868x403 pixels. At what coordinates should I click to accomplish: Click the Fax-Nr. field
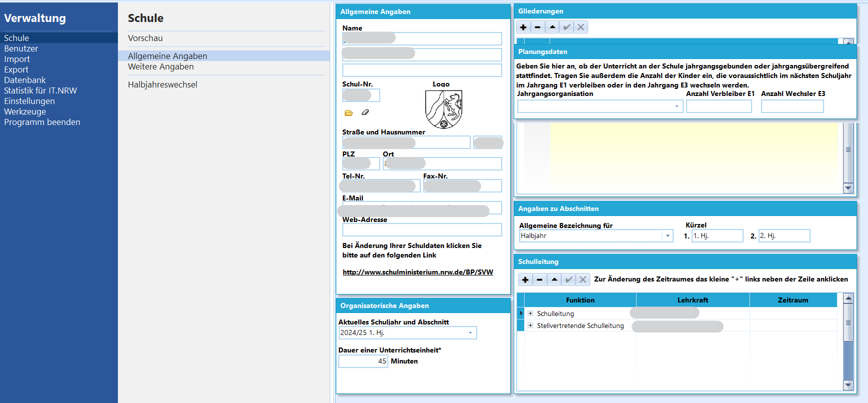463,185
